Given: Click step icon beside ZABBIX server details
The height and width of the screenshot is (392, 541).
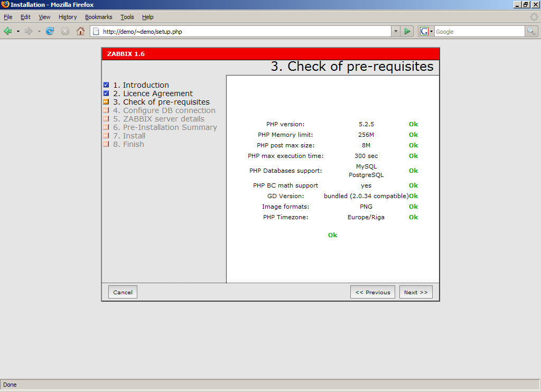Looking at the screenshot, I should (x=106, y=119).
